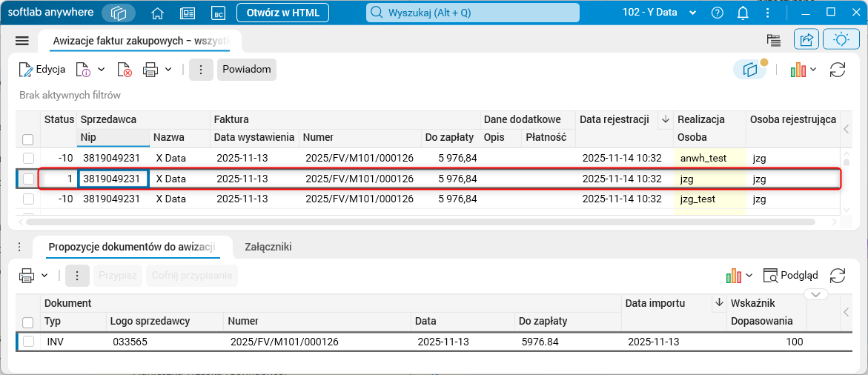This screenshot has height=375, width=868.
Task: Click the Wyszukaj search field
Action: tap(472, 13)
